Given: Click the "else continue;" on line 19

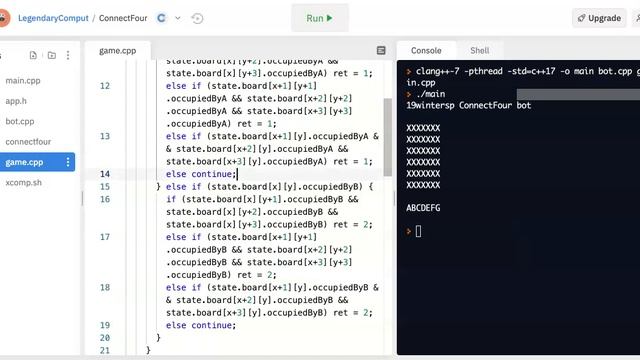Looking at the screenshot, I should 201,325.
